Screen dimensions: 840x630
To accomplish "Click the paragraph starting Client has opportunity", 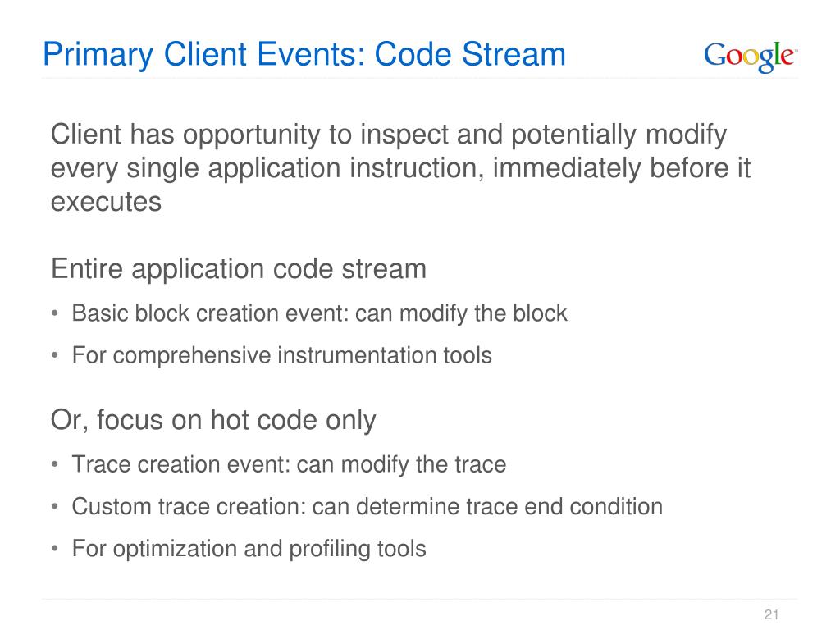I will tap(400, 168).
